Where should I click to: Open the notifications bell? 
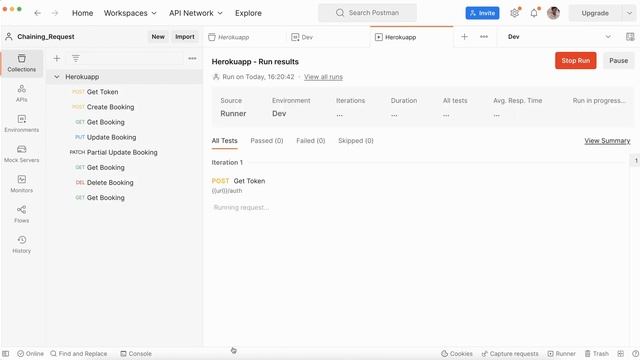[x=534, y=13]
